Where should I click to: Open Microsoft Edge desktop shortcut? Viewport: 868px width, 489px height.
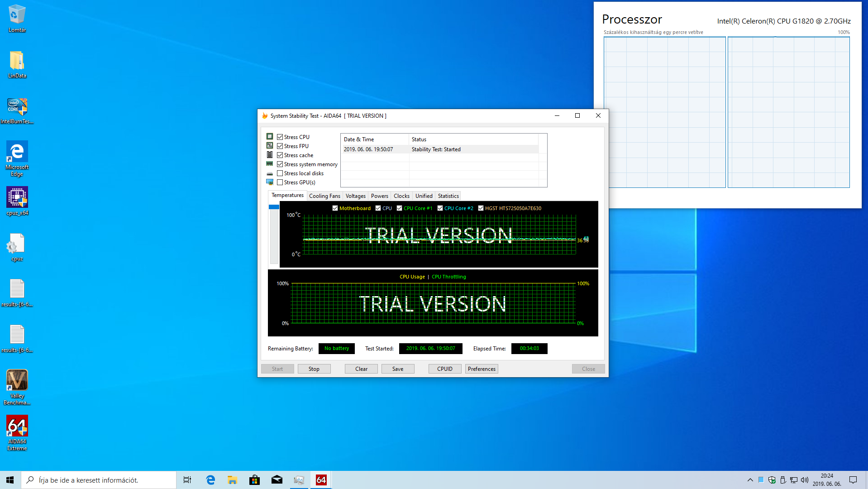tap(17, 158)
